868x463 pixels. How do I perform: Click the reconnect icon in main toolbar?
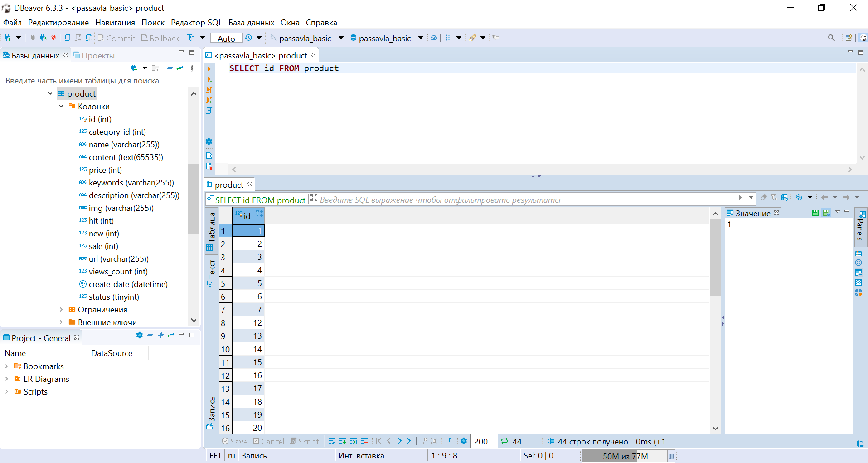tap(43, 38)
